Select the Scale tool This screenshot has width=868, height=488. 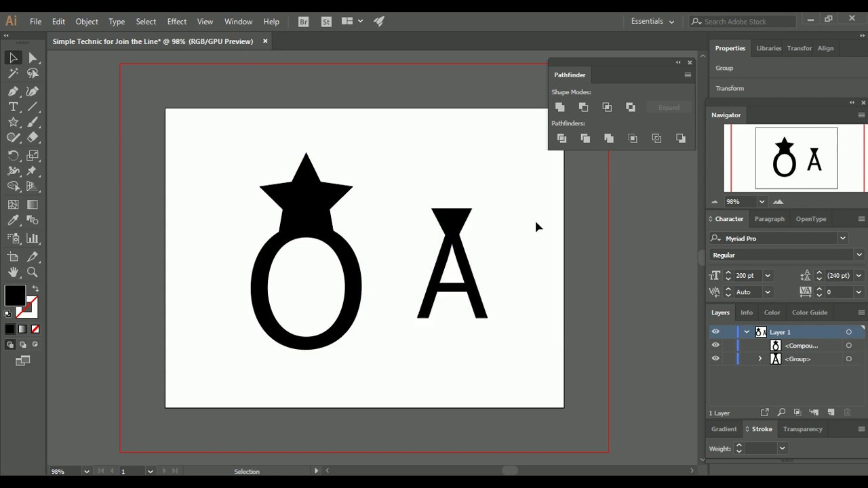click(33, 155)
